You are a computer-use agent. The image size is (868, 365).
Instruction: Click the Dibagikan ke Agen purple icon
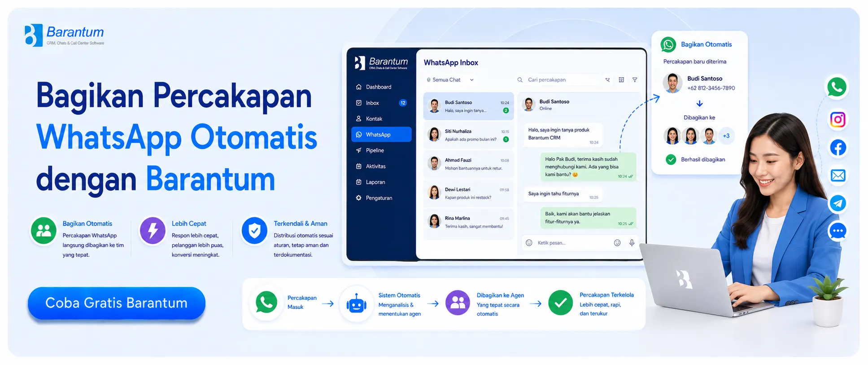(x=458, y=303)
